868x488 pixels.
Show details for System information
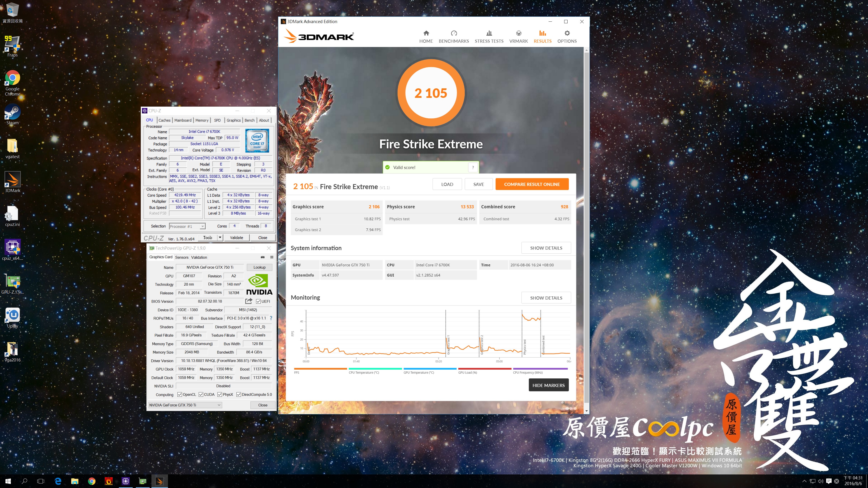546,248
